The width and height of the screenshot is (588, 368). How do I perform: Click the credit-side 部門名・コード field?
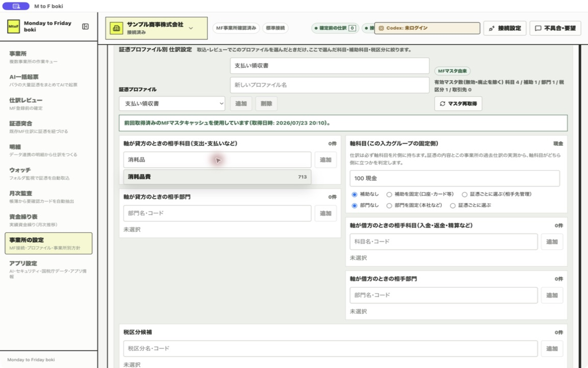click(x=217, y=213)
